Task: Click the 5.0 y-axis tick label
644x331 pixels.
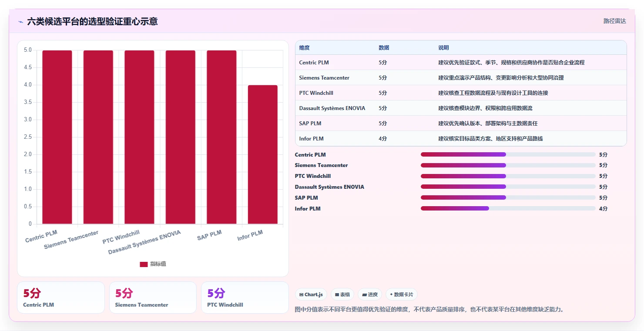Action: (x=27, y=50)
